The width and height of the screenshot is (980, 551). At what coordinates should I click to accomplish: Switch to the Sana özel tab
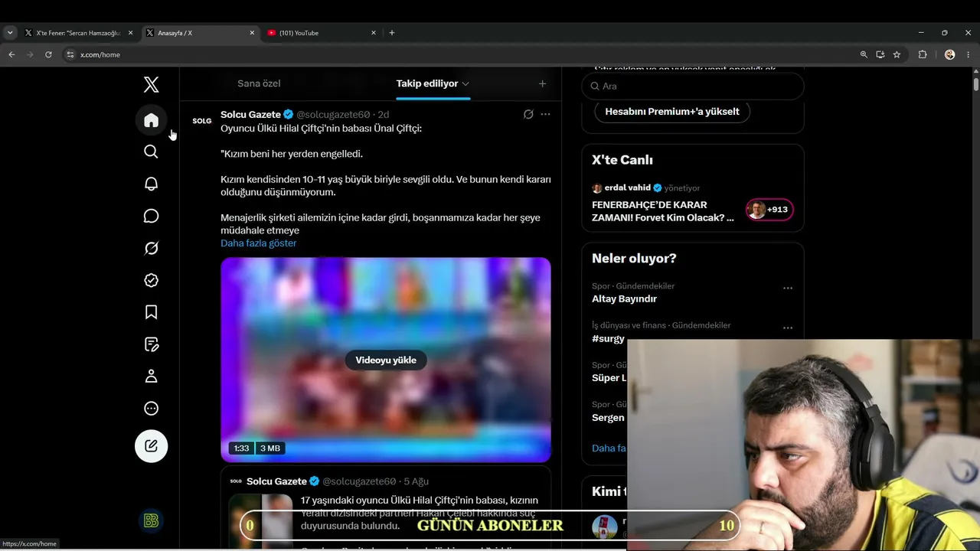259,83
